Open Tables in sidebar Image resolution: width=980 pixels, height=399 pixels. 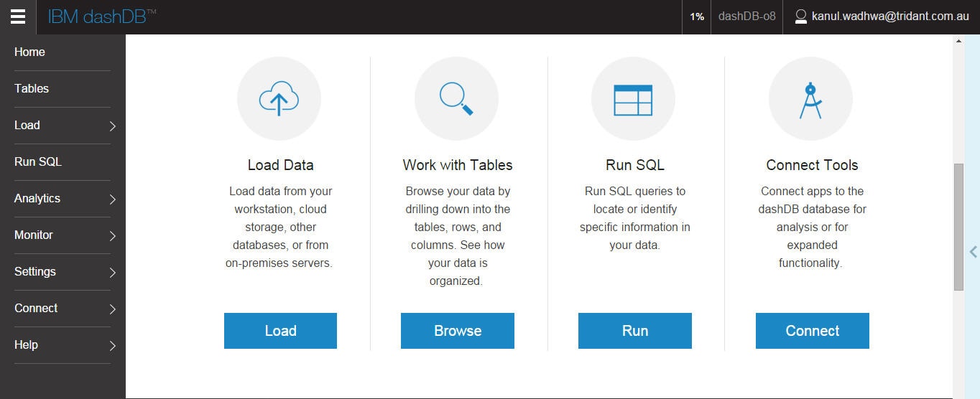point(32,88)
